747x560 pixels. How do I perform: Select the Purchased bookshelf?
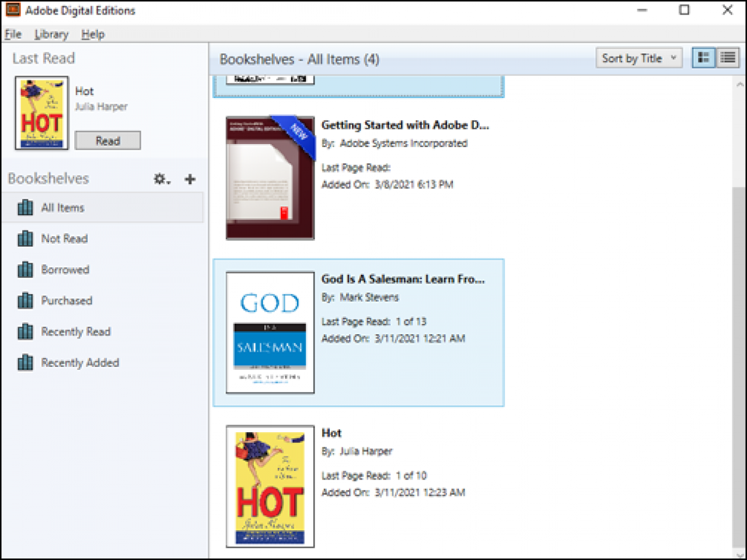tap(103, 300)
